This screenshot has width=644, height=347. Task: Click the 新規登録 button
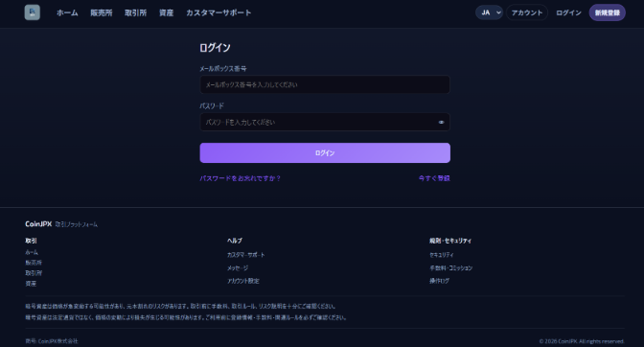point(607,12)
